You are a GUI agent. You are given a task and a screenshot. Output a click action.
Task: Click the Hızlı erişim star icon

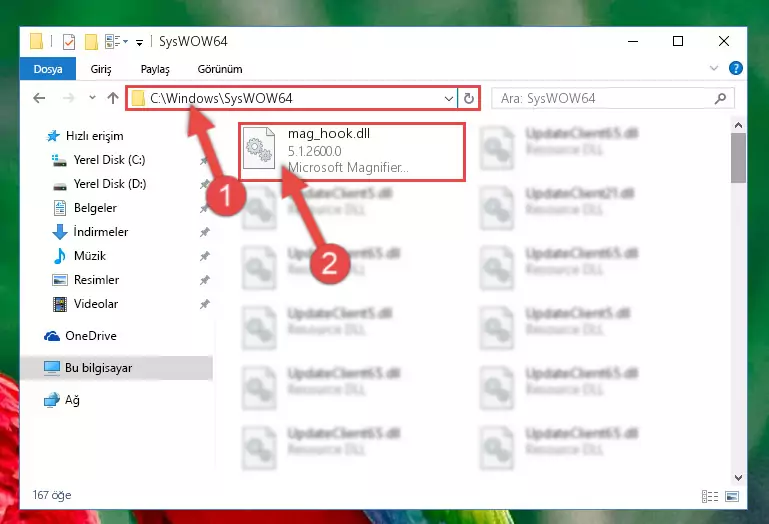click(x=53, y=136)
